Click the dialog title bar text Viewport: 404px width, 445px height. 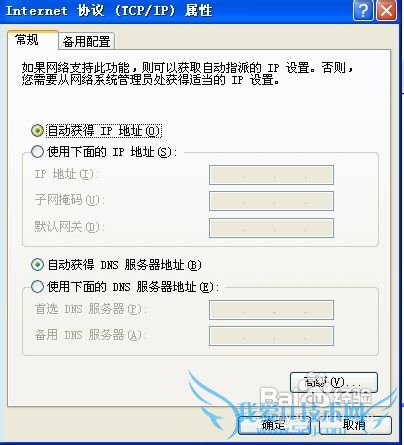pos(109,11)
